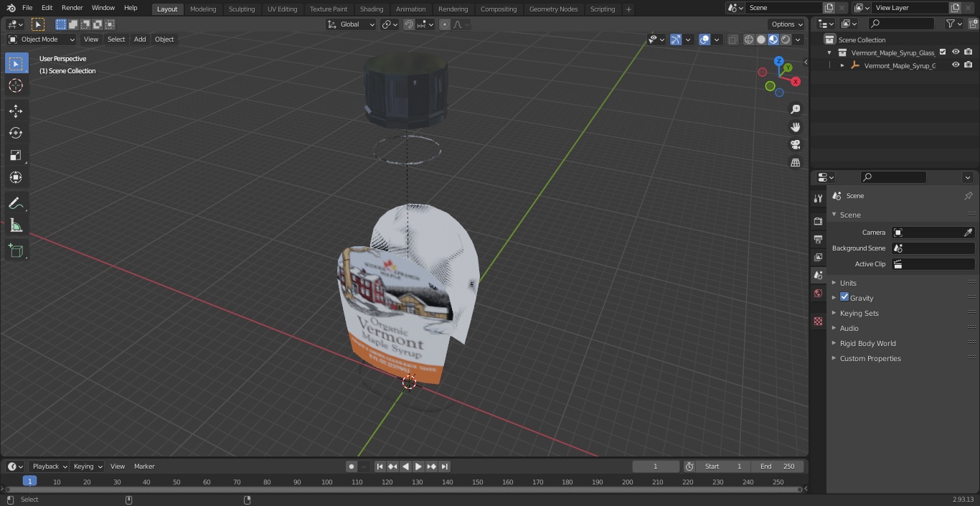Toggle auto keying record button

[352, 467]
